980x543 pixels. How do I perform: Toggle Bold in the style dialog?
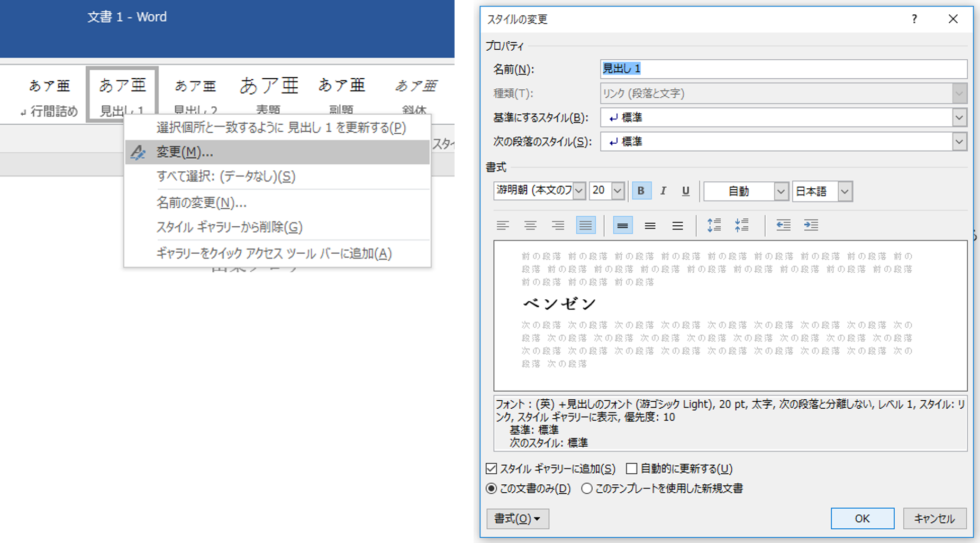tap(641, 191)
